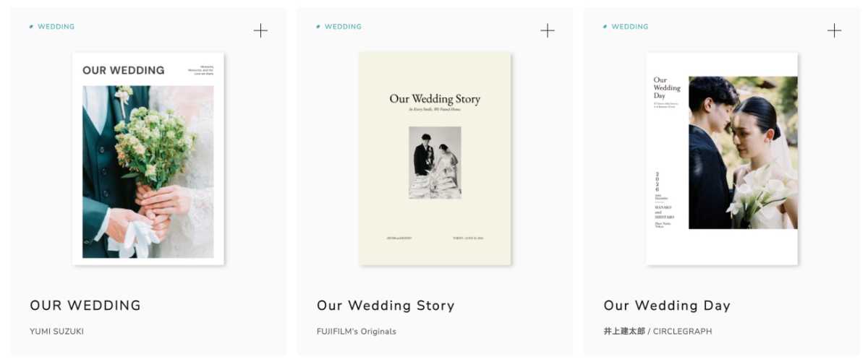Click the tag icon on the CIRCLEGRAPH card
Image resolution: width=868 pixels, height=362 pixels.
(x=605, y=27)
